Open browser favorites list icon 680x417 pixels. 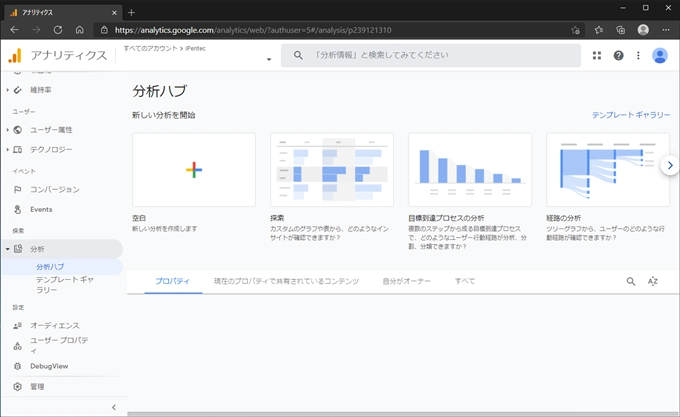(x=599, y=30)
